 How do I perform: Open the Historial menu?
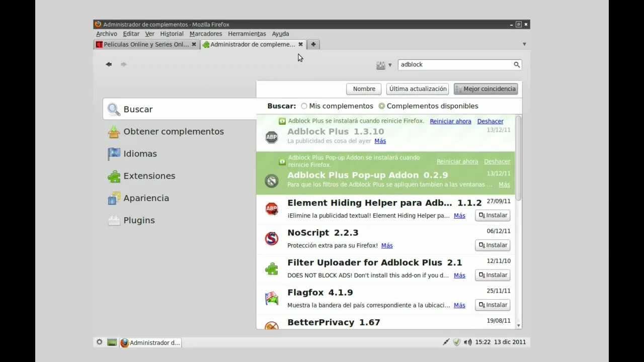[172, 34]
